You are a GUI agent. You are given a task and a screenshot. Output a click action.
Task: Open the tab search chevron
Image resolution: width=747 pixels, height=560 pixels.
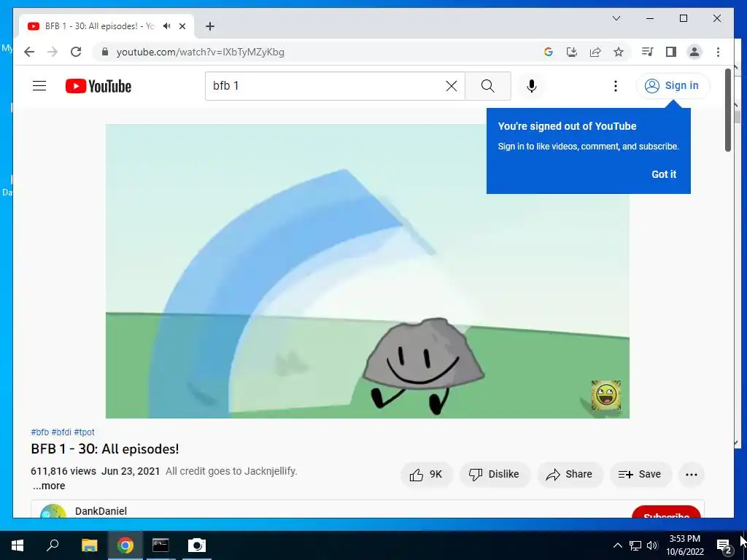616,18
